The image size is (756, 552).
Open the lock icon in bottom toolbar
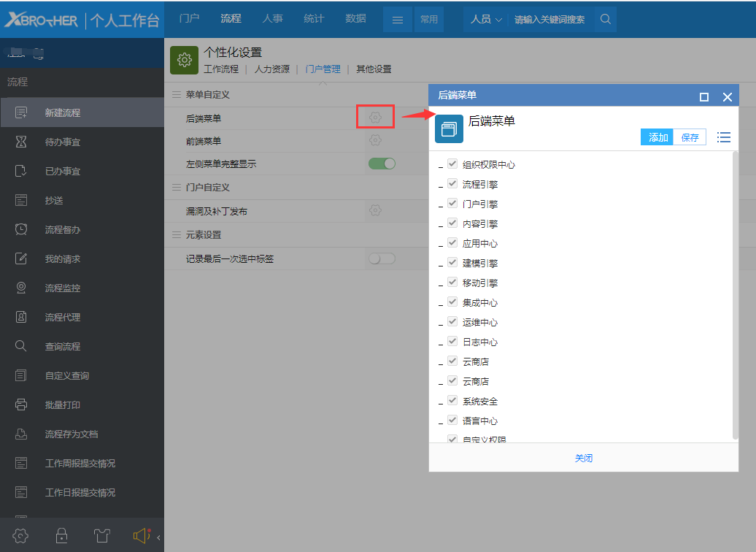(62, 536)
